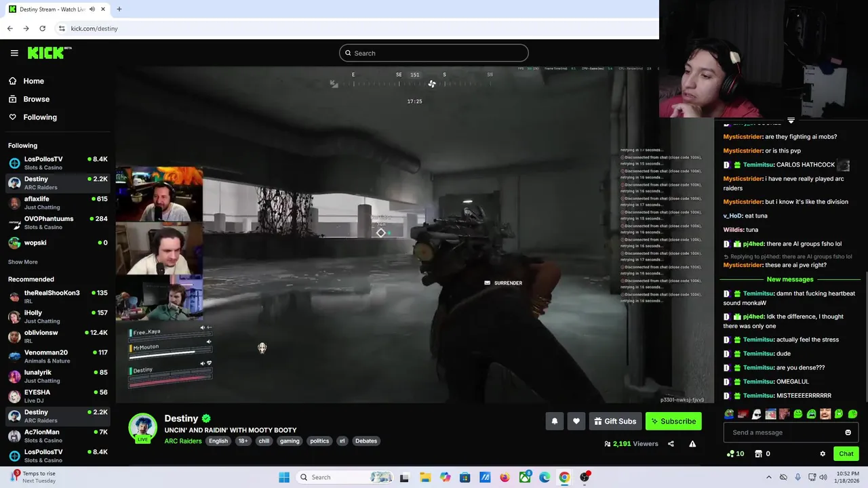
Task: Jump to New messages in chat
Action: tap(790, 279)
